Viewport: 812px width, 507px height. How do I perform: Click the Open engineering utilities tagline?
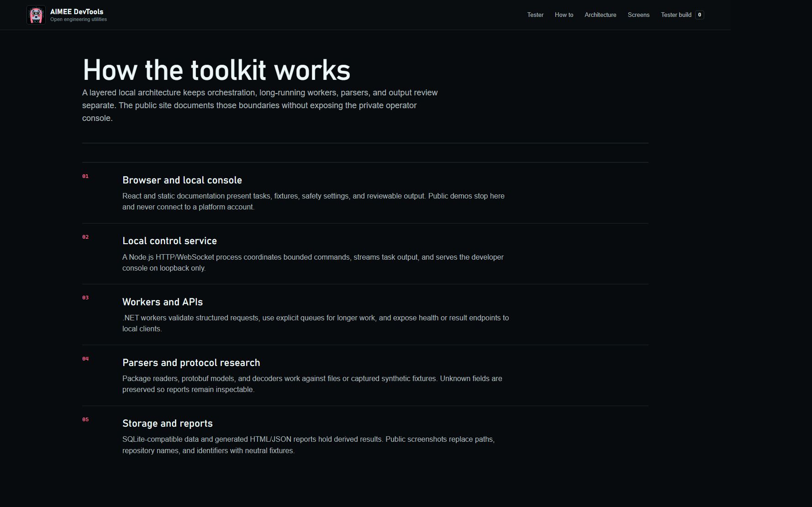(x=79, y=20)
